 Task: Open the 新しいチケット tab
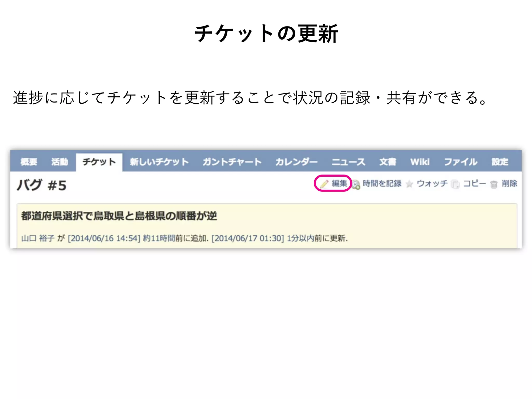point(159,162)
